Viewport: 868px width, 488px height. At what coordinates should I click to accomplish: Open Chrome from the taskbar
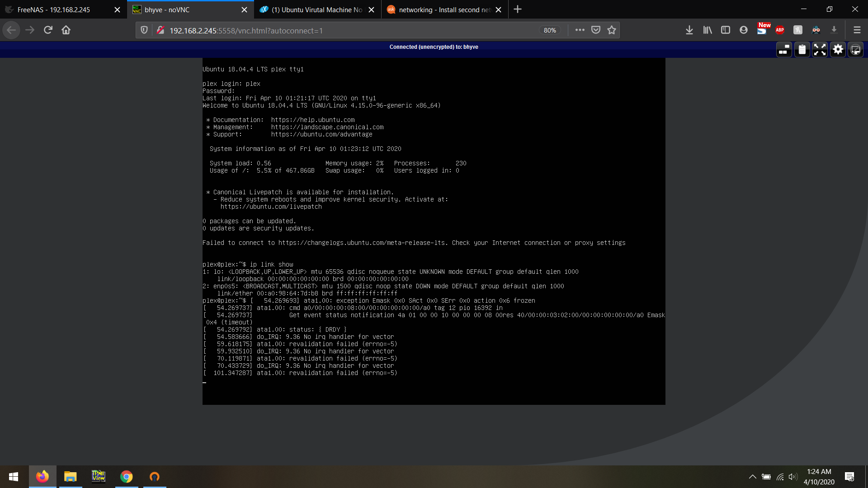(127, 477)
